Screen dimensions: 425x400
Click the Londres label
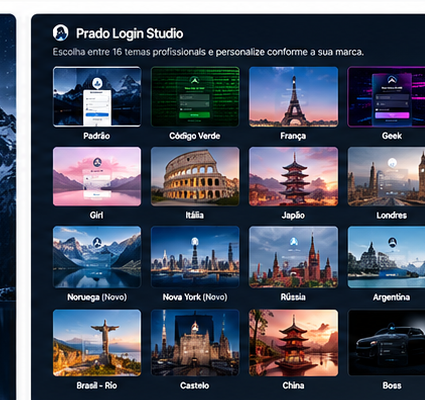pyautogui.click(x=392, y=215)
